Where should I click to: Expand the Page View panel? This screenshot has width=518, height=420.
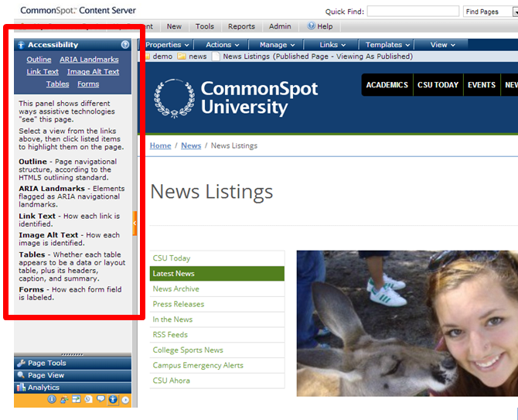click(73, 375)
